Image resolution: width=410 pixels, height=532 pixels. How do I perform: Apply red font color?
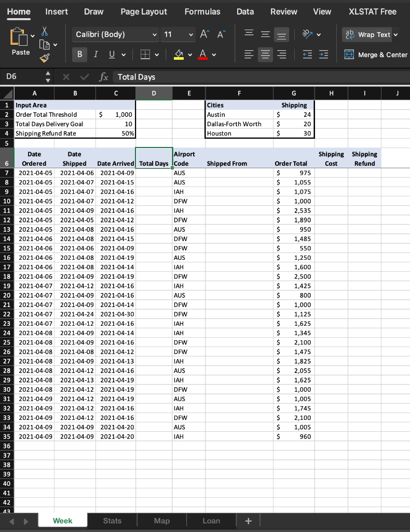pyautogui.click(x=202, y=54)
